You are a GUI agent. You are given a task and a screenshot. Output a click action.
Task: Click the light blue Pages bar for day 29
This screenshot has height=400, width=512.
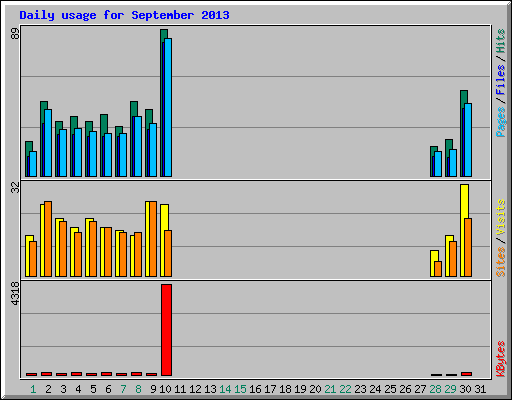(x=453, y=163)
